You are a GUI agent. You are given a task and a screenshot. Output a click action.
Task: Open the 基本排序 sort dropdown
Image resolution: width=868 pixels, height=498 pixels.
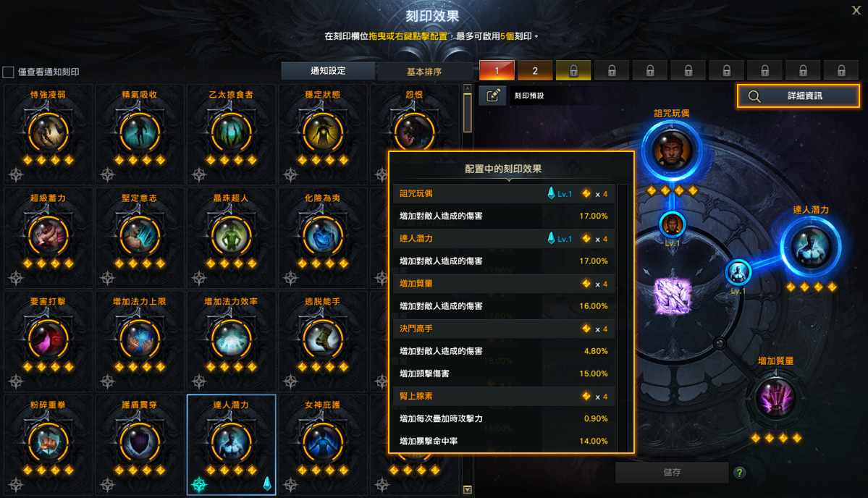424,72
